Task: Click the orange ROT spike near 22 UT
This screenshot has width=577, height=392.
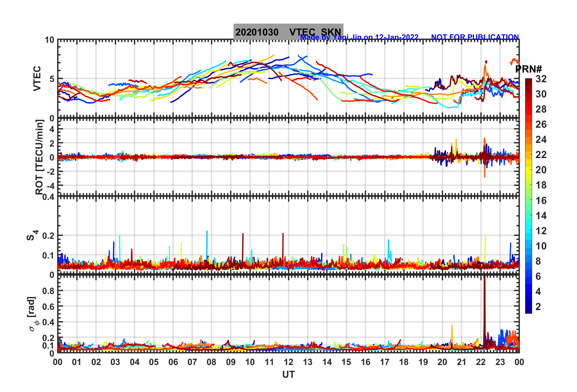Action: coord(484,158)
